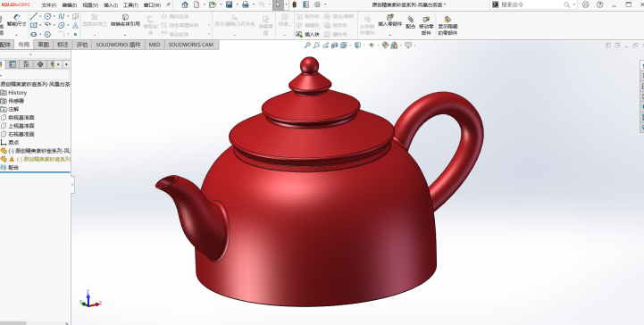Viewport: 644px width, 325px height.
Task: Click Show Hidden Components icon
Action: [x=447, y=25]
